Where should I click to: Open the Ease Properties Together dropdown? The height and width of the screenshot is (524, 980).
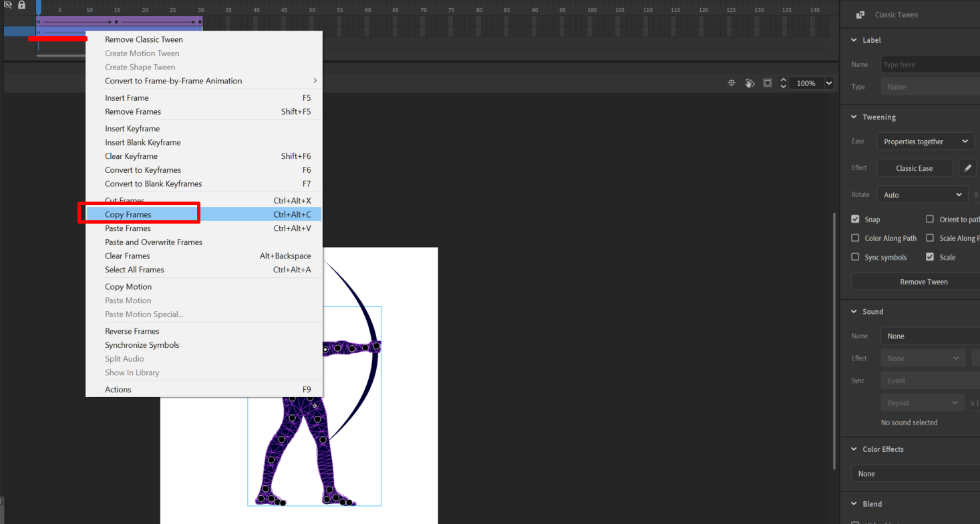pyautogui.click(x=925, y=141)
